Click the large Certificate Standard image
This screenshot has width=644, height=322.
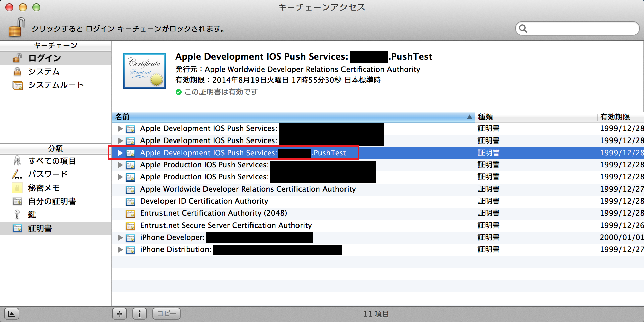coord(144,71)
